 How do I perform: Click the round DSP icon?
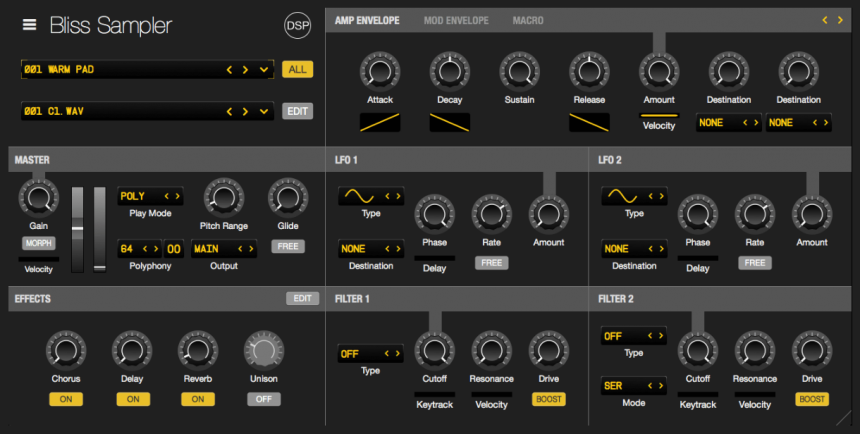pyautogui.click(x=297, y=26)
